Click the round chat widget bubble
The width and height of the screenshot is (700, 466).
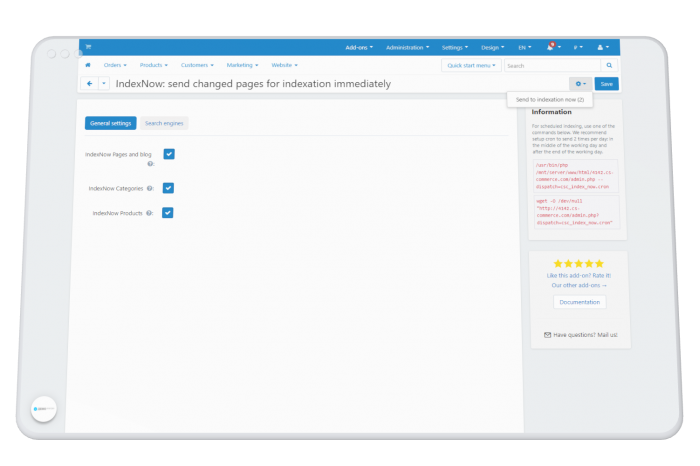coord(44,409)
